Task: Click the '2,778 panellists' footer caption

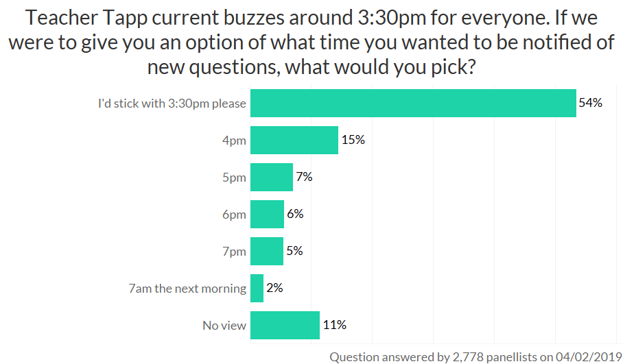Action: [x=471, y=356]
